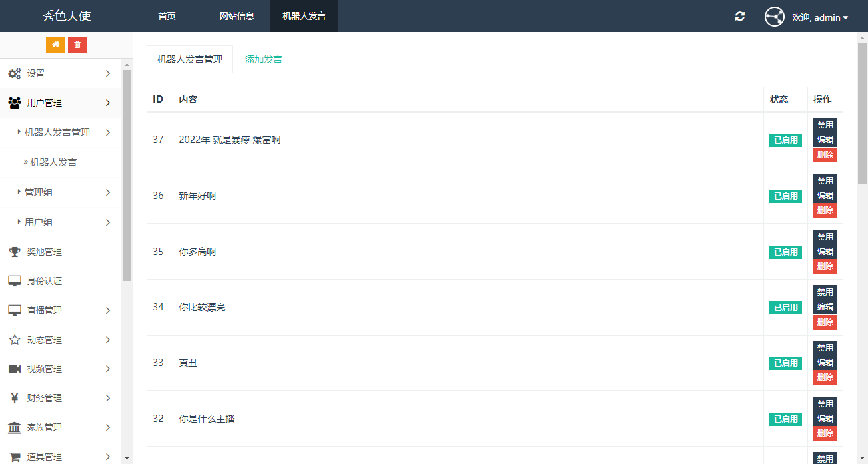
Task: Click the star icon for 动态管理
Action: [x=14, y=340]
